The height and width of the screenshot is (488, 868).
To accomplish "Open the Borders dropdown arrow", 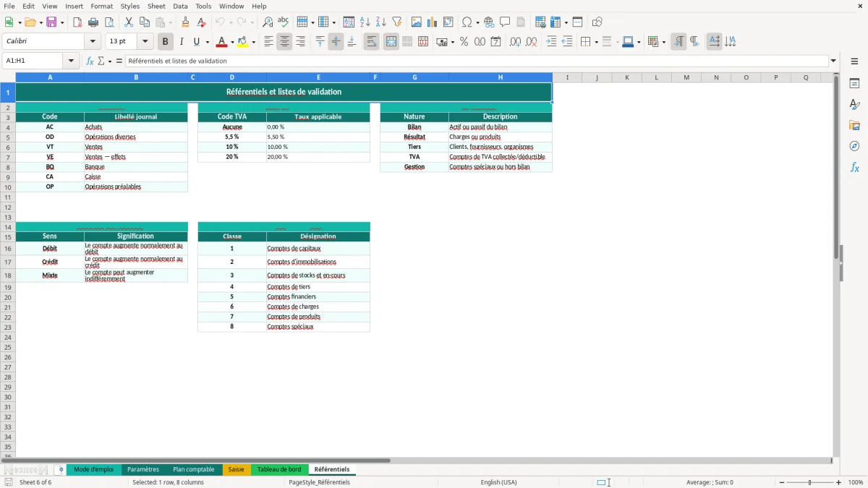I will point(595,43).
